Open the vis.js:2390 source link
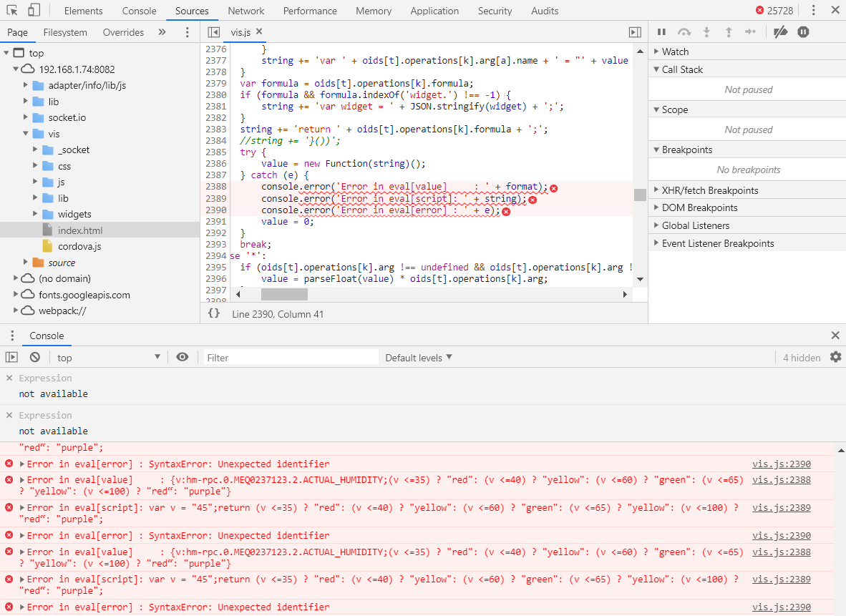The image size is (846, 616). [781, 464]
